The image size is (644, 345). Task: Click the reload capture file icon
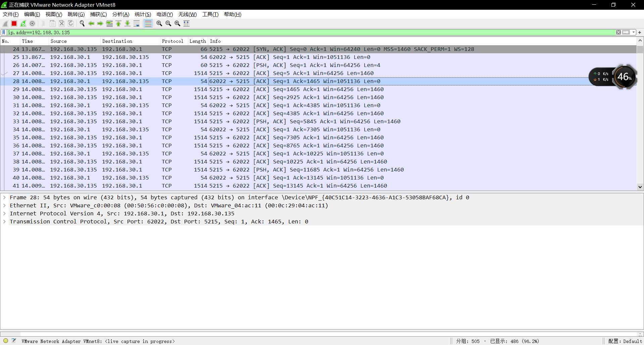click(71, 23)
